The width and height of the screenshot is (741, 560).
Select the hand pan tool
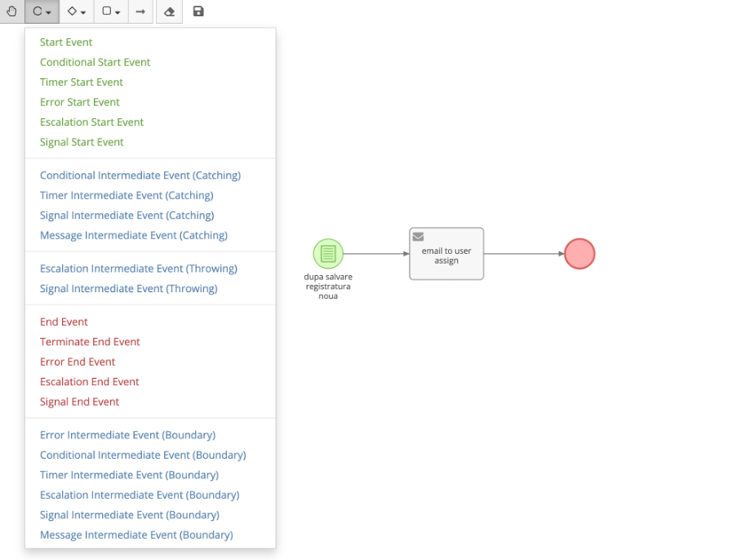tap(12, 11)
